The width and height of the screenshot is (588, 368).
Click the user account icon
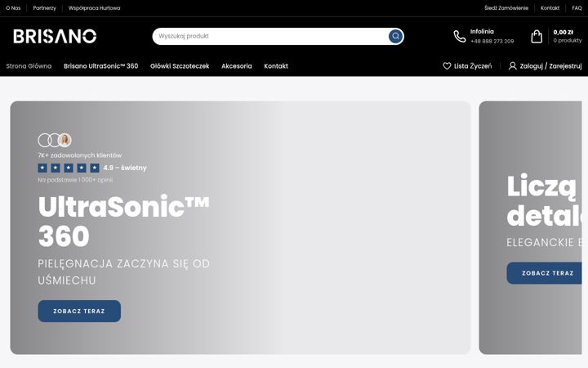(x=512, y=66)
